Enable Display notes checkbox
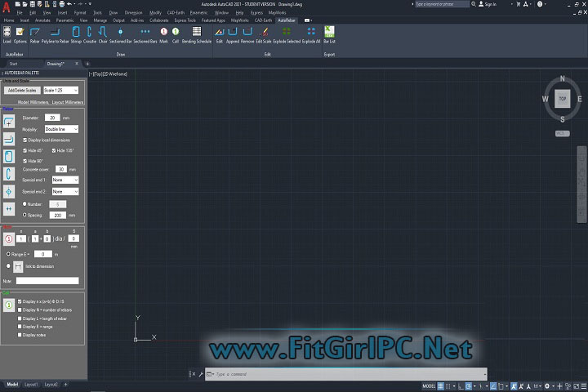The height and width of the screenshot is (392, 588). [20, 335]
